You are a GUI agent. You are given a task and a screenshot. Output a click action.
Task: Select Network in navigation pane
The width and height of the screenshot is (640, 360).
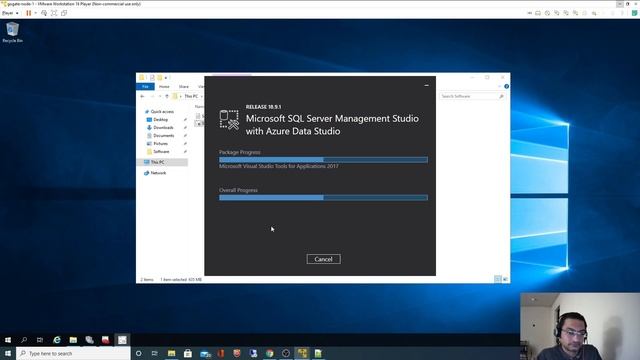pyautogui.click(x=158, y=173)
